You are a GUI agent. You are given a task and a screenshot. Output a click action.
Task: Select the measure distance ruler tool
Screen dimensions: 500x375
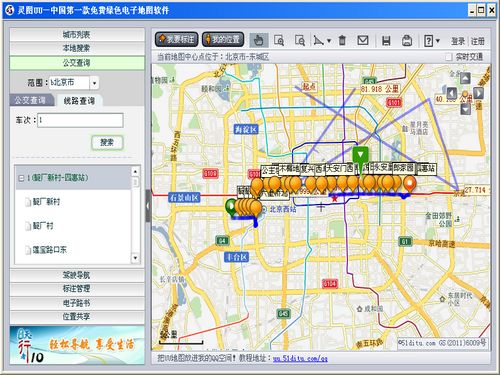[x=318, y=40]
